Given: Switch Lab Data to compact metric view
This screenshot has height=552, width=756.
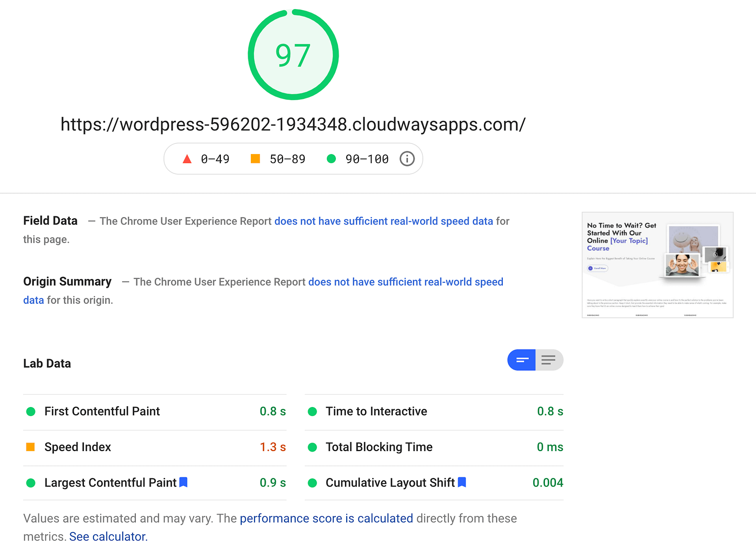Looking at the screenshot, I should click(521, 360).
